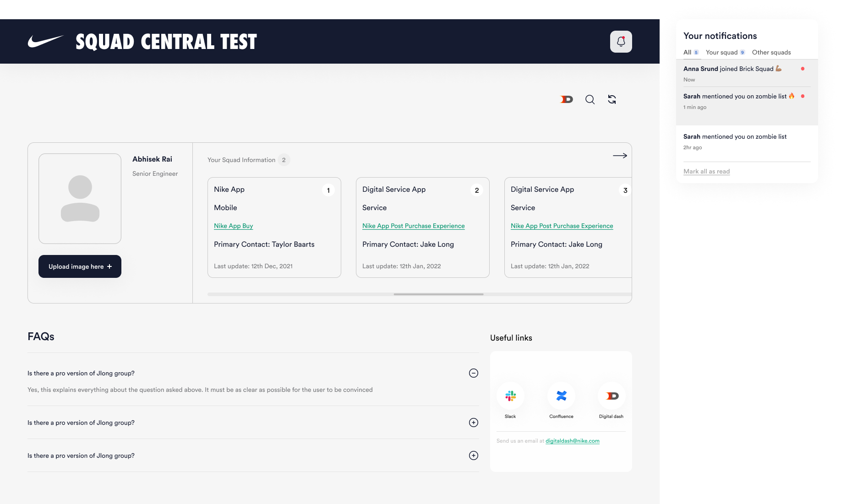Switch to the Other squads tab
Viewport: 841px width, 504px height.
click(x=771, y=52)
